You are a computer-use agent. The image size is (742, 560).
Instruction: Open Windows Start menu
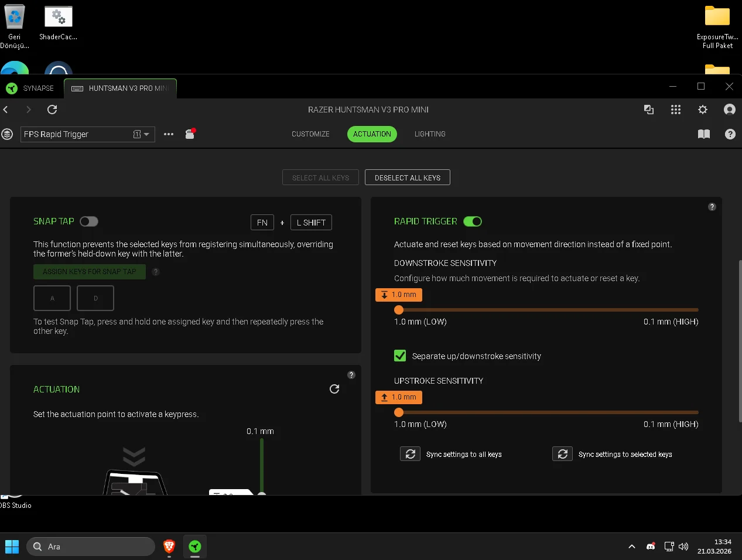(x=12, y=547)
